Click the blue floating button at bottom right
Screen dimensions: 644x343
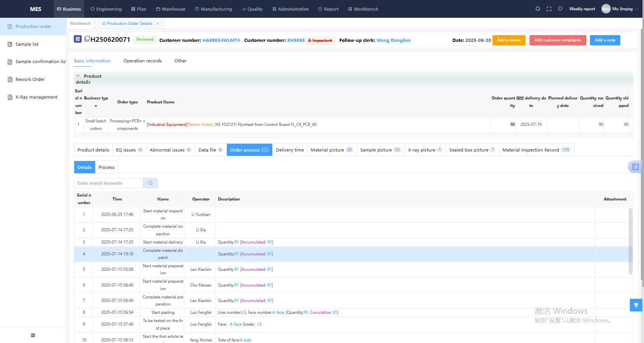point(636,305)
